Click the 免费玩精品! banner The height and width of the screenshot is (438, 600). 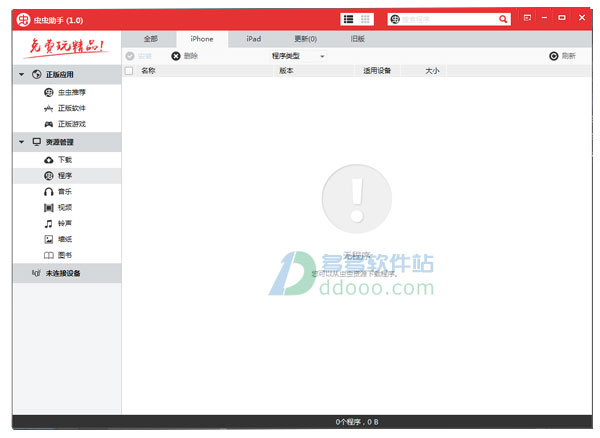point(67,47)
